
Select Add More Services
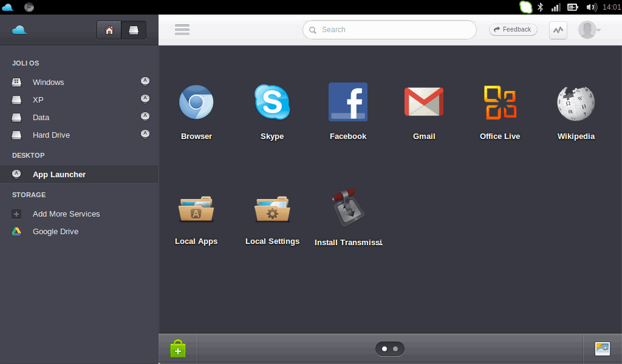click(x=66, y=214)
